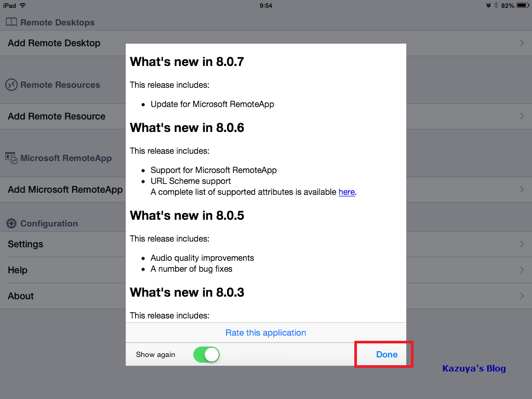Open Add Remote Desktop chevron

[x=522, y=43]
